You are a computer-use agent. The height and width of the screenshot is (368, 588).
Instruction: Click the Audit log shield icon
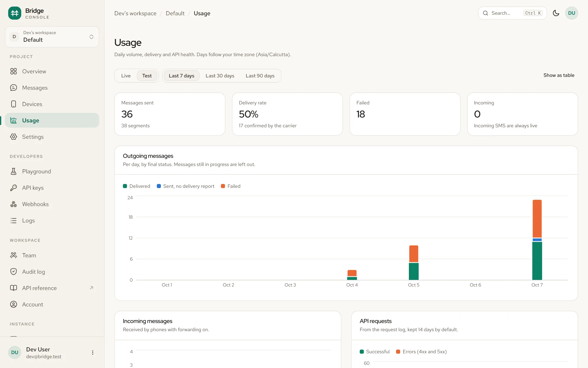pos(14,272)
